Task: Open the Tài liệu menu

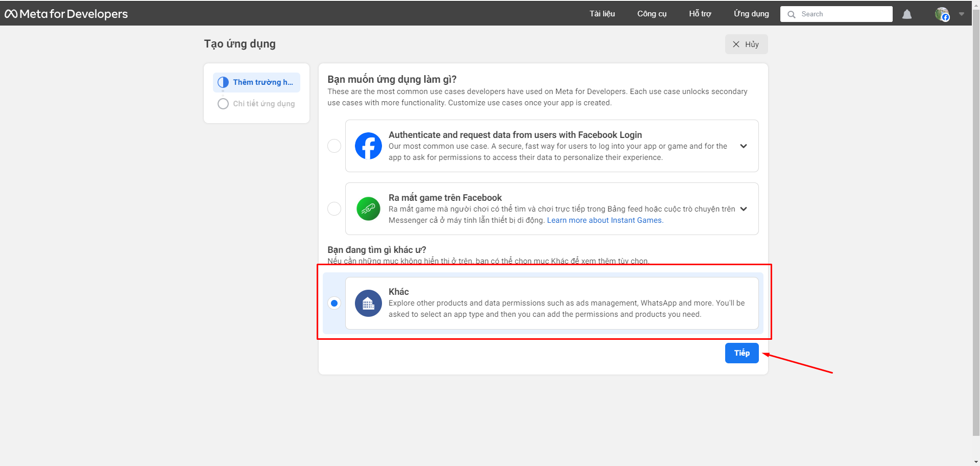Action: (x=602, y=14)
